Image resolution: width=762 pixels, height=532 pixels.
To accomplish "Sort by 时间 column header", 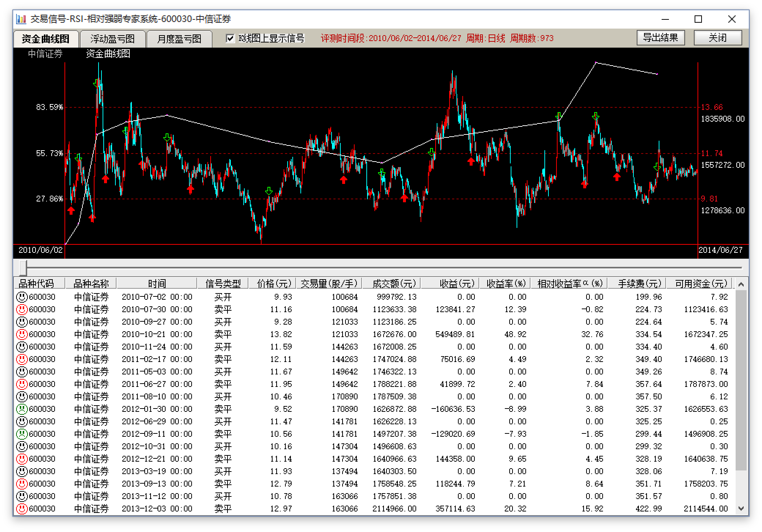I will 157,284.
